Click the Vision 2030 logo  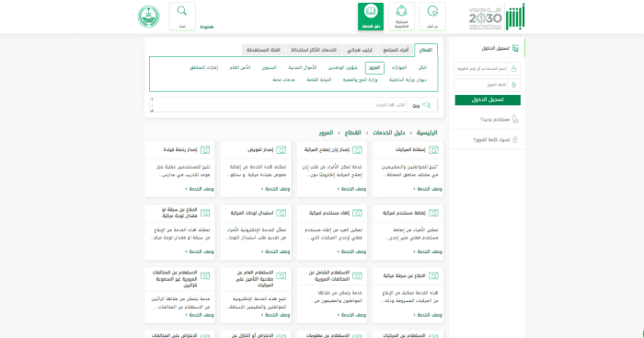pos(486,18)
